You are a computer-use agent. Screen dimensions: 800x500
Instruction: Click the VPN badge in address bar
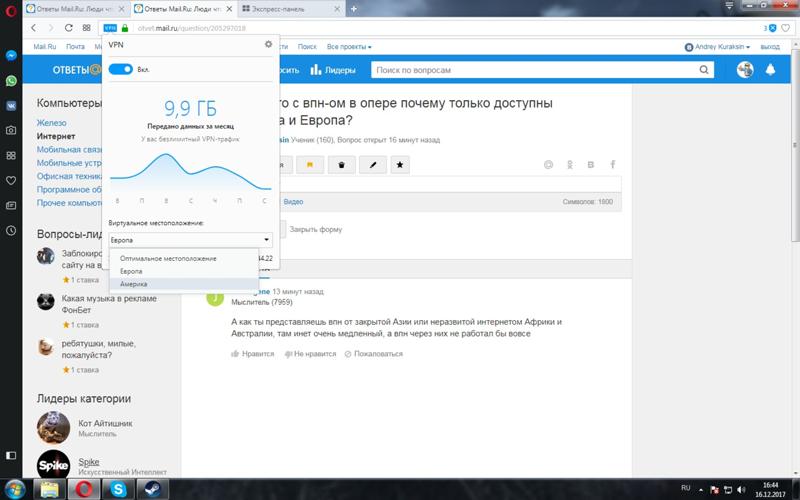coord(110,28)
